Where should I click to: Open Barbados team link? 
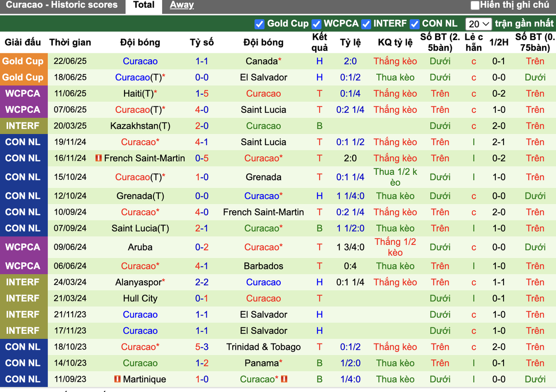pos(264,266)
